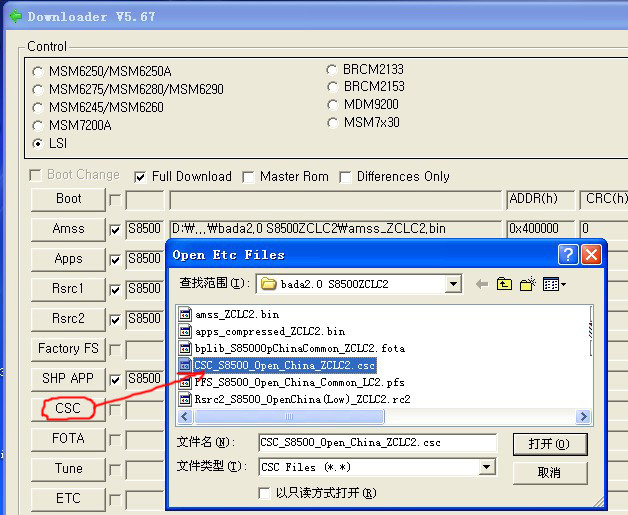Enable the checkbox next to FOTA
Image resolution: width=628 pixels, height=515 pixels.
tap(115, 440)
